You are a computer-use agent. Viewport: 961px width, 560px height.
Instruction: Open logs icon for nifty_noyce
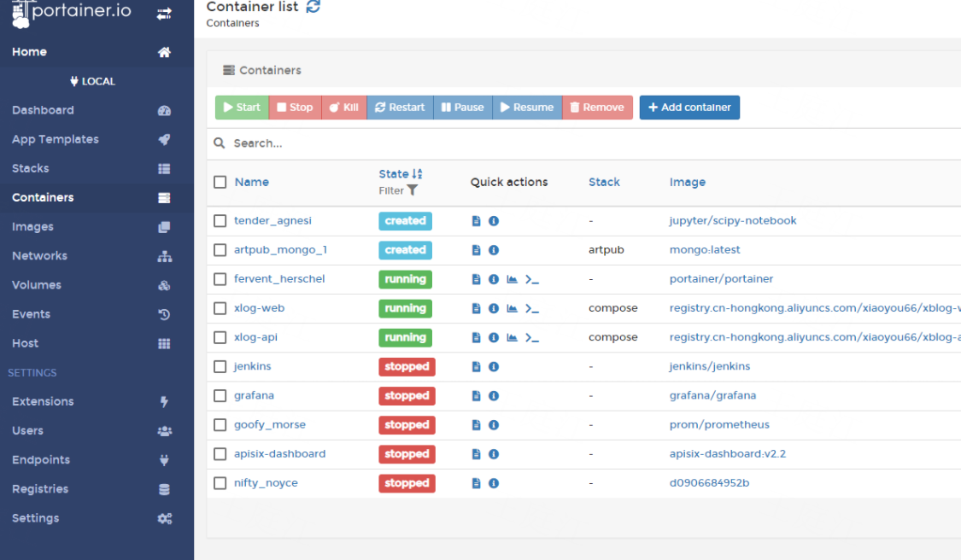tap(476, 483)
